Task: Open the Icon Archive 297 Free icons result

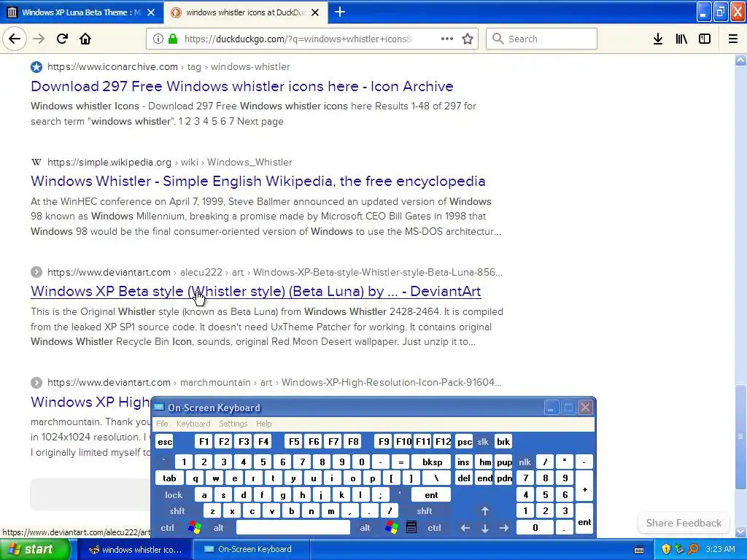Action: [x=242, y=86]
